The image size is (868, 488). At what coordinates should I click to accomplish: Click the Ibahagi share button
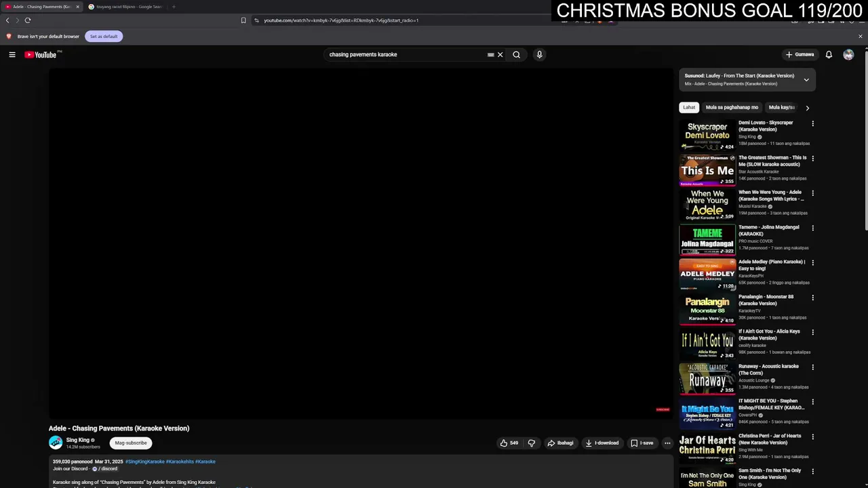(561, 443)
